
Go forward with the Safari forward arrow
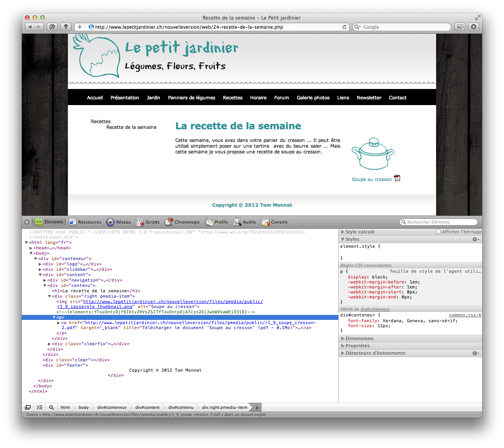coord(39,27)
